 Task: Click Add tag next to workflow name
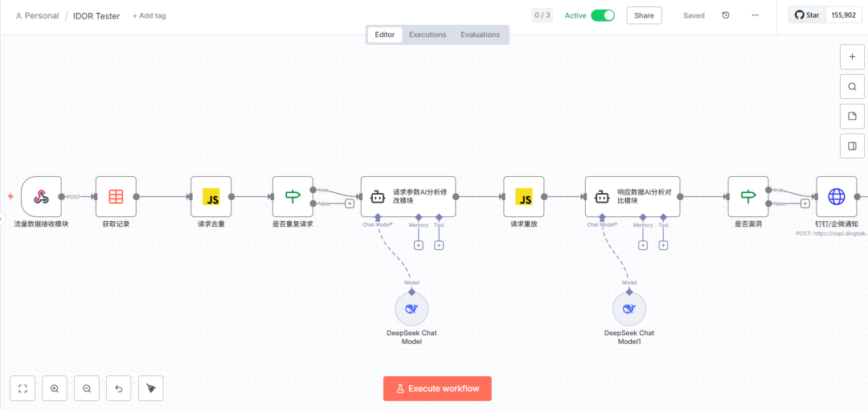[149, 15]
